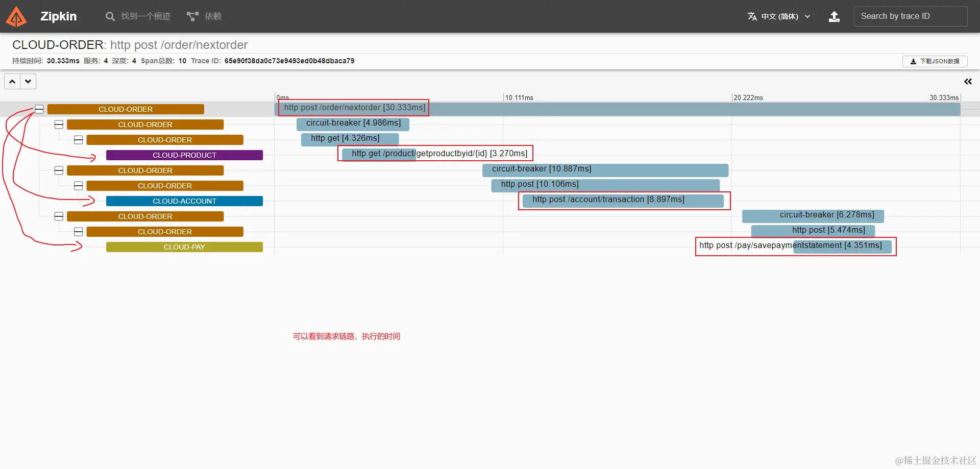Select the root CLOUD-ORDER service label
The image size is (980, 469).
[126, 109]
